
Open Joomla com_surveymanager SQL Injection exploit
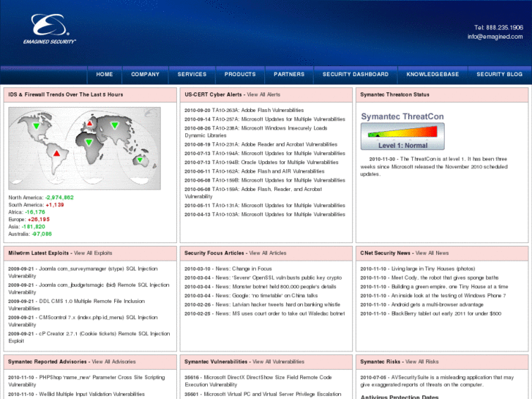pyautogui.click(x=83, y=272)
